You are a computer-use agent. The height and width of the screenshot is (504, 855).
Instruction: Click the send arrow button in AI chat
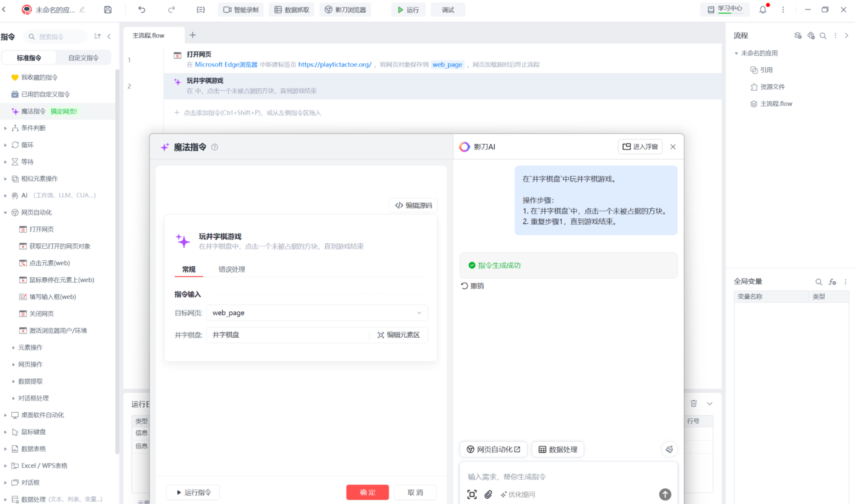(665, 494)
